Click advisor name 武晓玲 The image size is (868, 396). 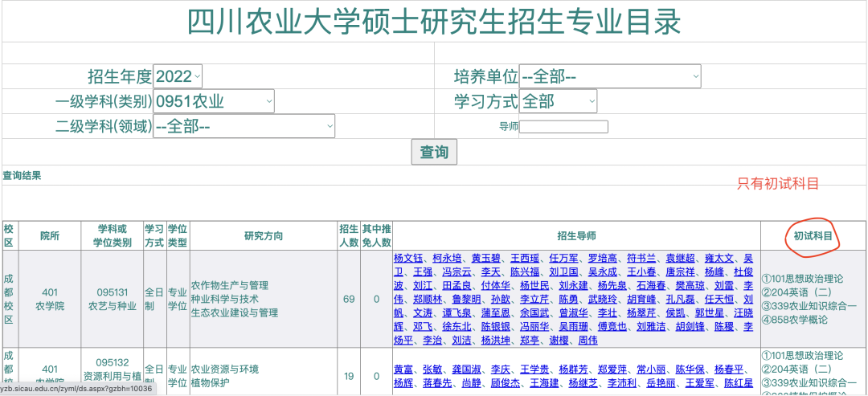[602, 300]
